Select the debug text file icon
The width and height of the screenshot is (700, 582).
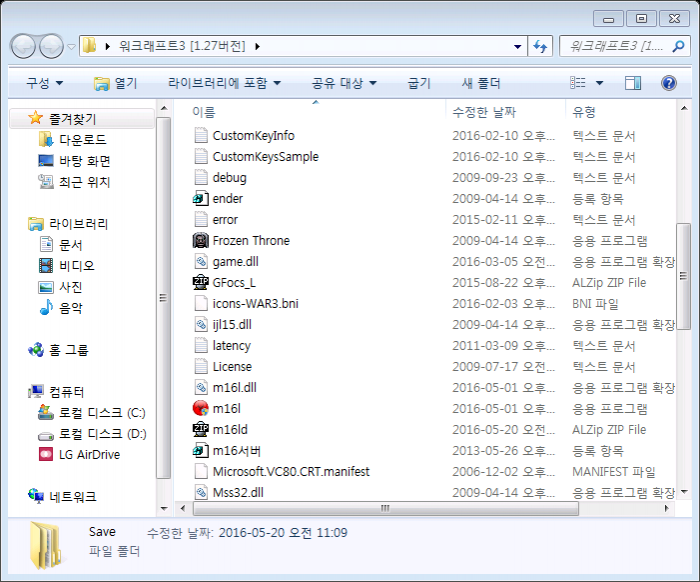point(201,177)
